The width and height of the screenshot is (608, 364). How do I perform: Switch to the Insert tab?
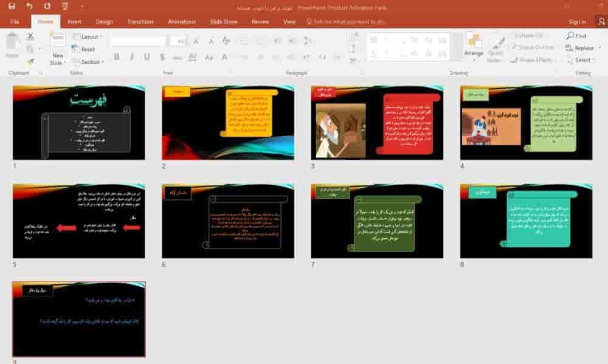point(74,22)
